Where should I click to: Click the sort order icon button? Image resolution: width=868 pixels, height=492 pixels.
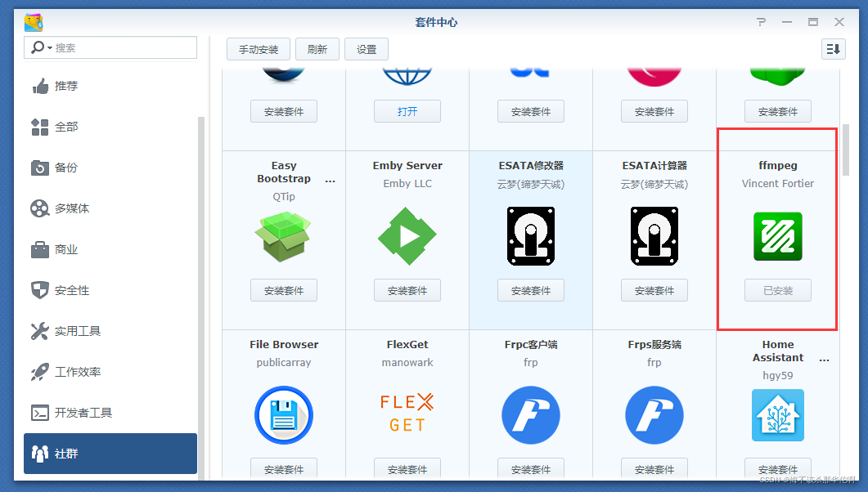point(833,49)
